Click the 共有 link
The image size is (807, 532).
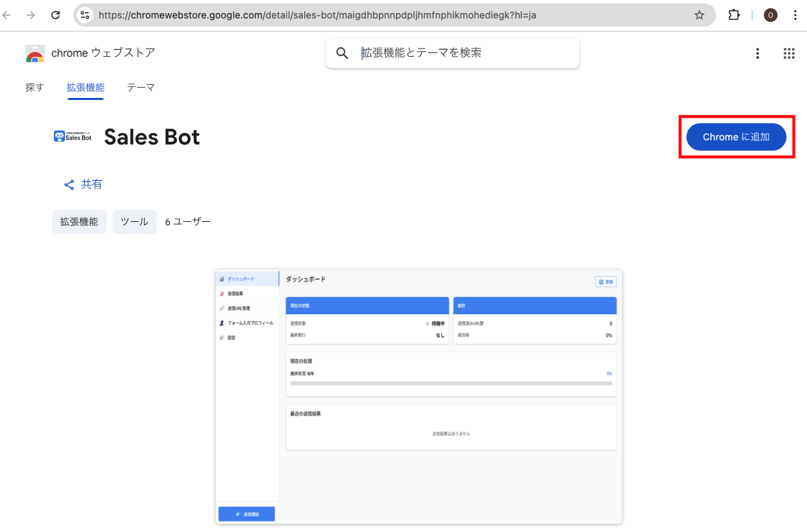(x=92, y=184)
